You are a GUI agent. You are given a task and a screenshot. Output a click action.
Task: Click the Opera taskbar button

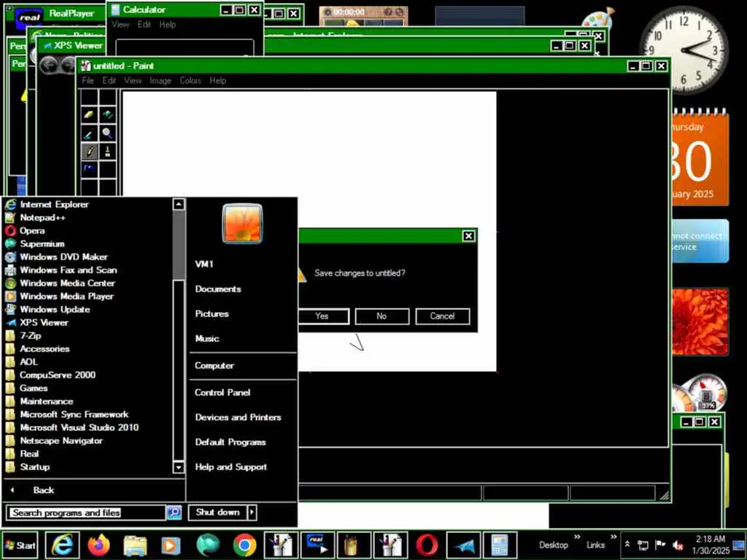pos(427,545)
